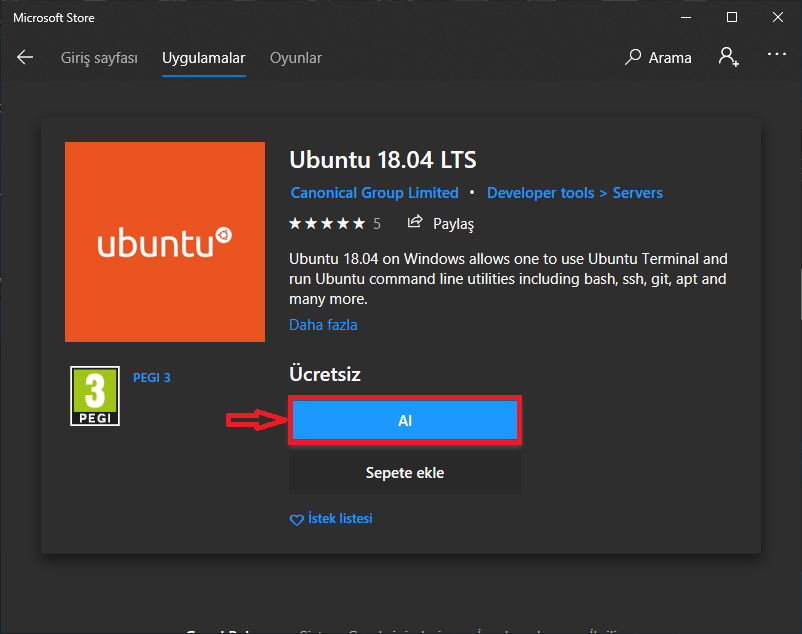This screenshot has height=634, width=802.
Task: Click the heart icon for İstek listesi
Action: [x=296, y=520]
